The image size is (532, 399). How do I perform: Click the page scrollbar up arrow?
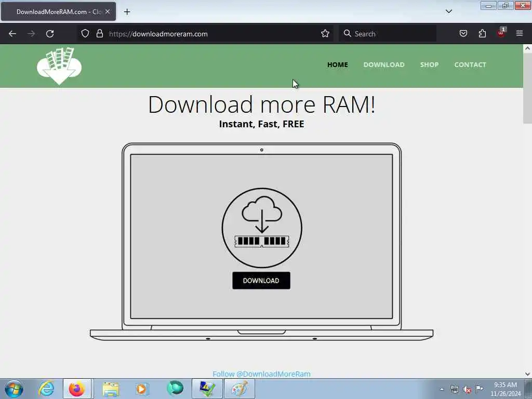[x=527, y=48]
